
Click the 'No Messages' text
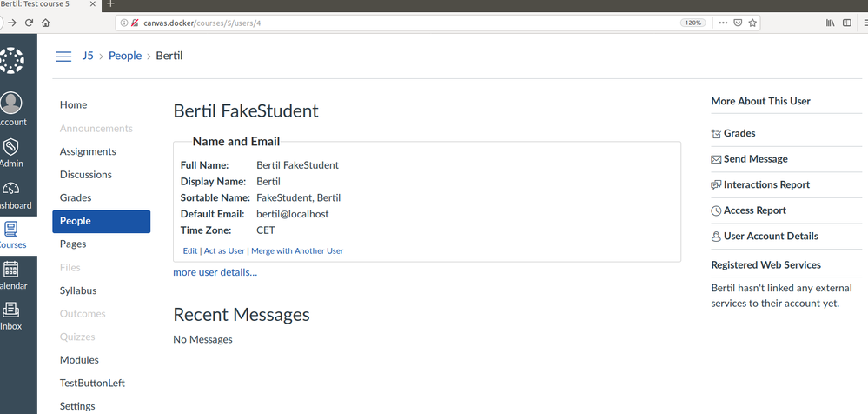tap(202, 339)
